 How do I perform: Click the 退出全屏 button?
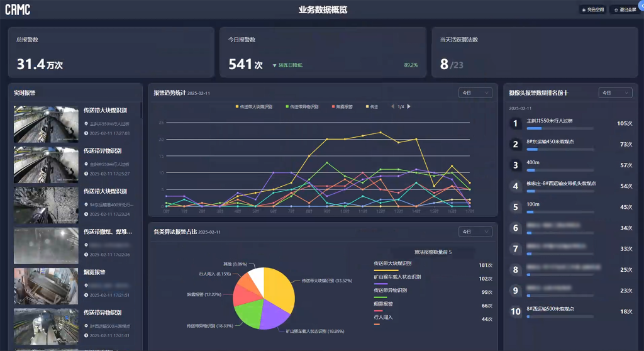(x=623, y=9)
